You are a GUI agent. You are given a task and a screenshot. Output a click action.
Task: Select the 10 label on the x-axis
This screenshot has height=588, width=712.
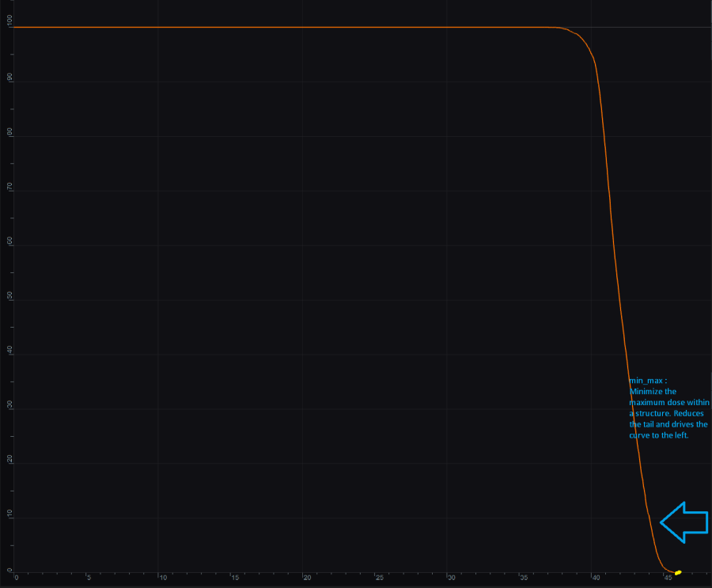tap(163, 578)
